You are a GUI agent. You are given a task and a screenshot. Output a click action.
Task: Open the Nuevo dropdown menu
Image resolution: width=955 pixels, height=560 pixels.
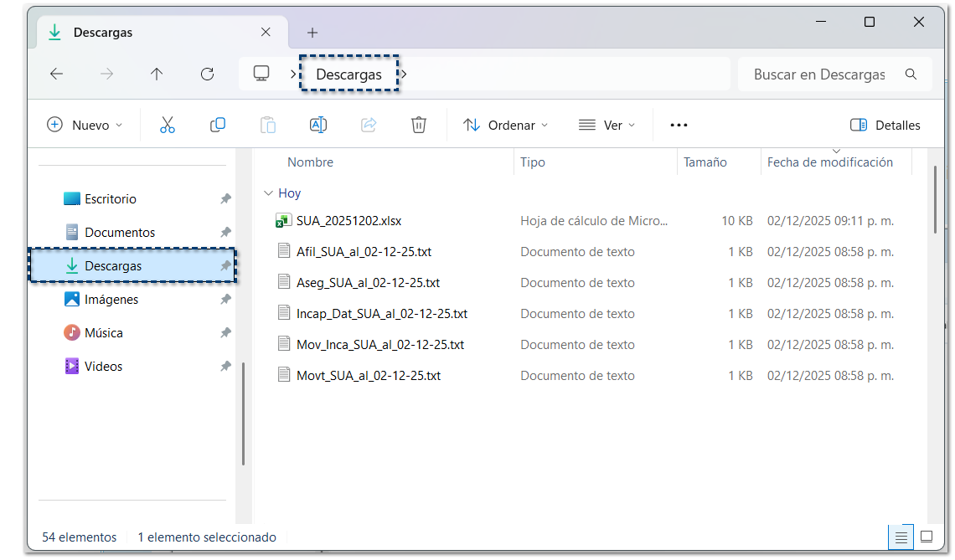[x=85, y=125]
